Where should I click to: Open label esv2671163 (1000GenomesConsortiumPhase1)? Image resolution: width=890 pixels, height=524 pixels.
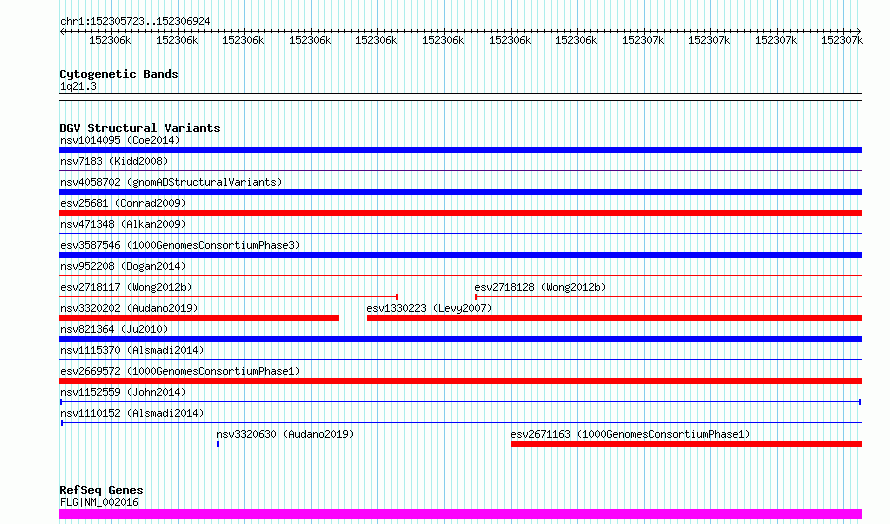point(630,434)
